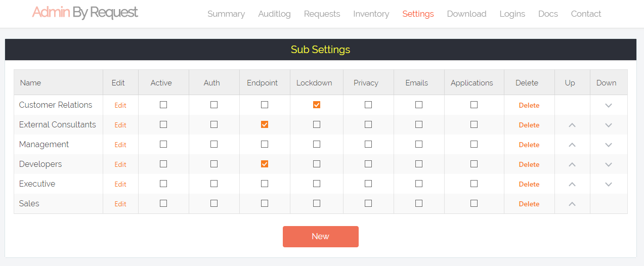Tick Privacy checkbox for Sales

coord(368,203)
